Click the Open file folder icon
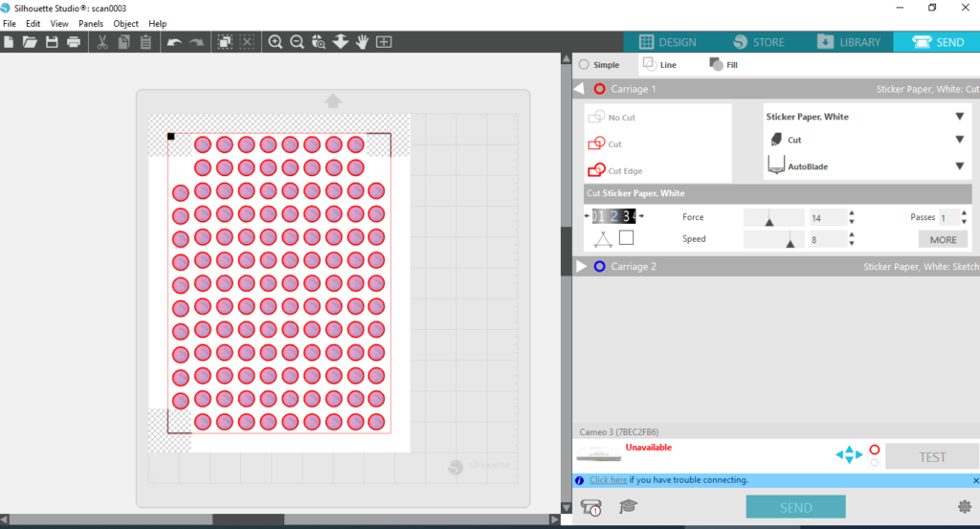This screenshot has height=529, width=980. [x=30, y=42]
